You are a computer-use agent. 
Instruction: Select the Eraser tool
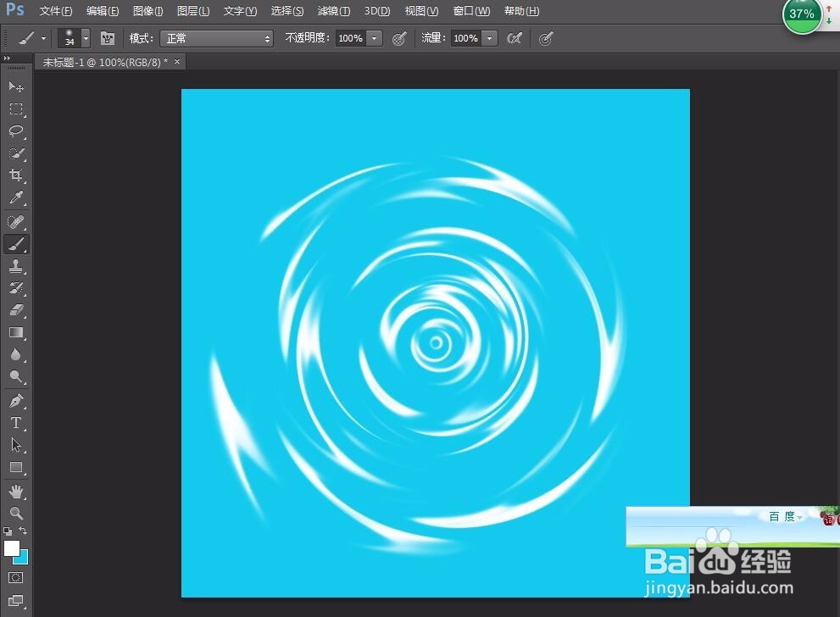(16, 310)
